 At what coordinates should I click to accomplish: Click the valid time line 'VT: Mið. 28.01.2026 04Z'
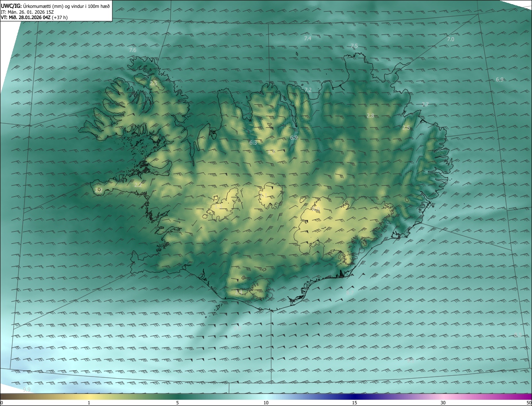[x=25, y=17]
